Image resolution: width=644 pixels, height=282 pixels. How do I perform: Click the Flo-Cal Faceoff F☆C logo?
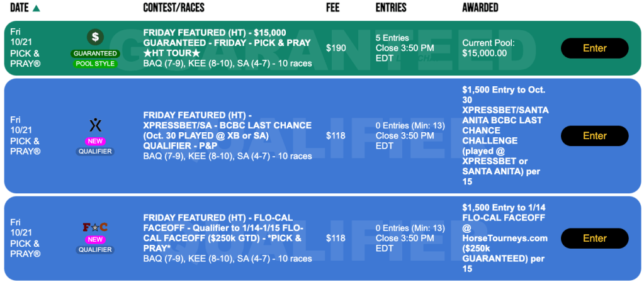(95, 228)
